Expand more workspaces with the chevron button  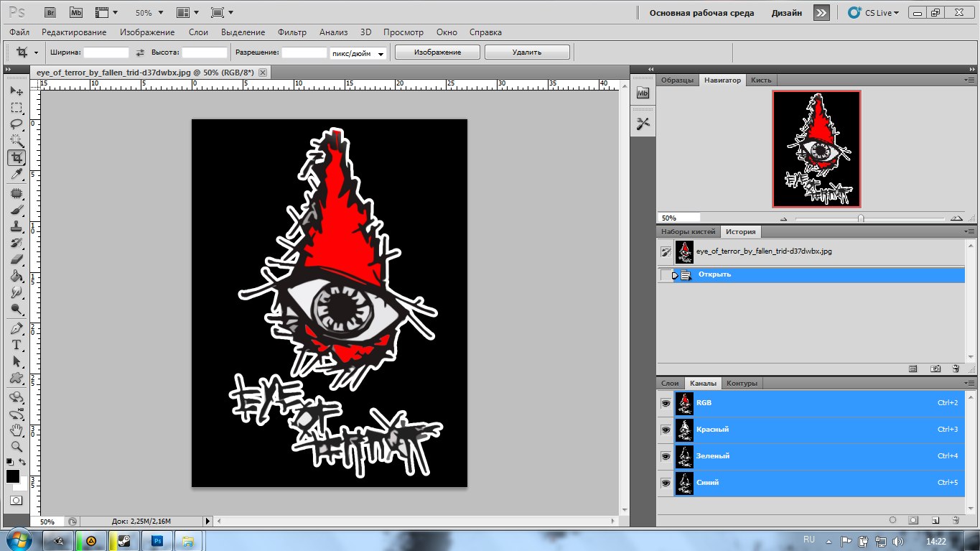coord(821,12)
